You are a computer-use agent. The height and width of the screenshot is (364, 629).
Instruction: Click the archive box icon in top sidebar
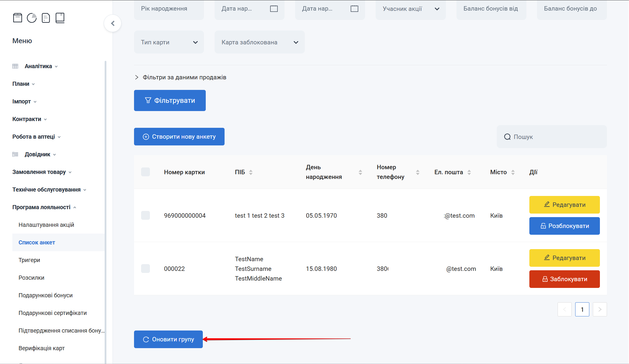pyautogui.click(x=18, y=18)
